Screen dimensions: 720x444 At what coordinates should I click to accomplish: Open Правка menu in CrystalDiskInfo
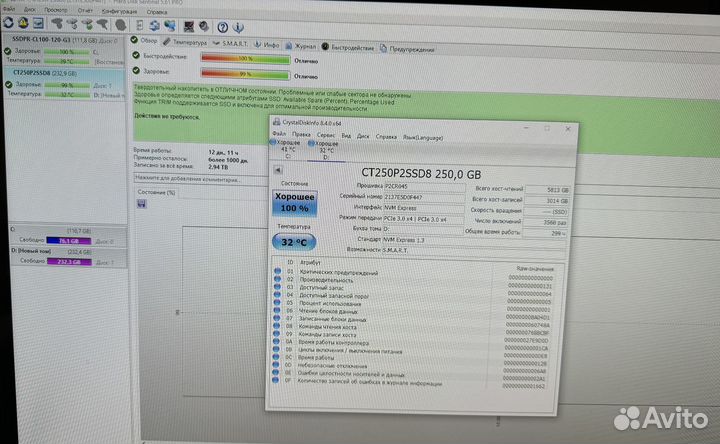point(301,135)
